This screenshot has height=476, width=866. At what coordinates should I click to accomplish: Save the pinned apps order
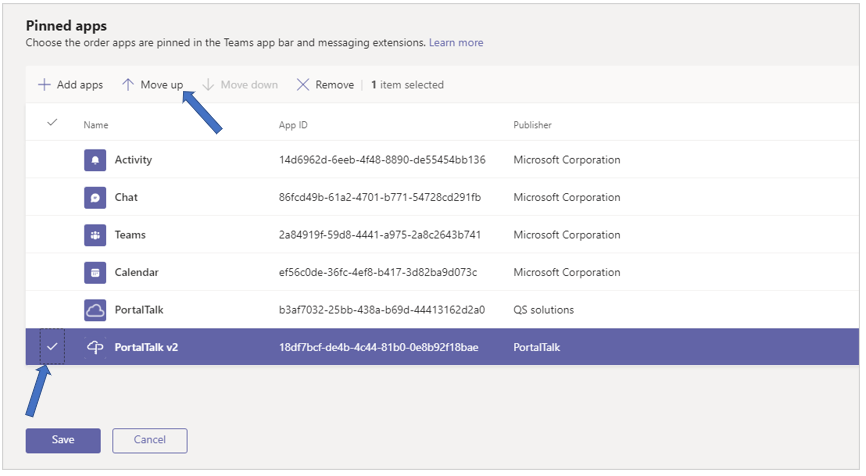click(x=63, y=440)
